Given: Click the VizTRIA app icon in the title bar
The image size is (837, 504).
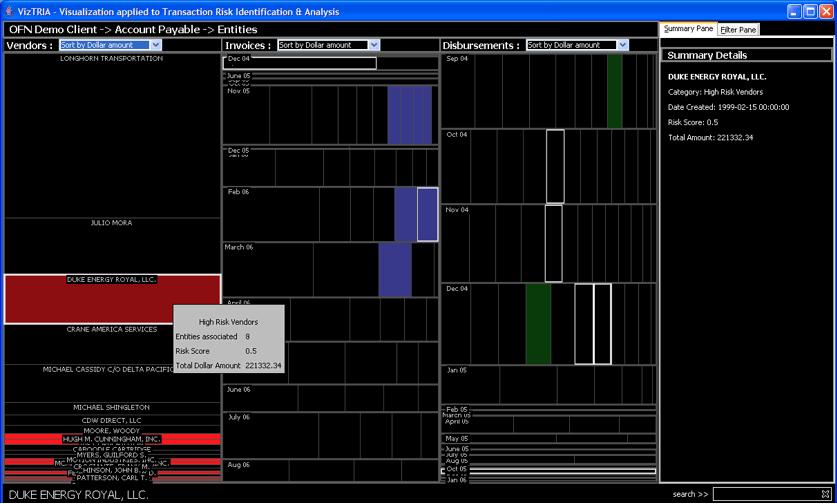Looking at the screenshot, I should pyautogui.click(x=9, y=11).
